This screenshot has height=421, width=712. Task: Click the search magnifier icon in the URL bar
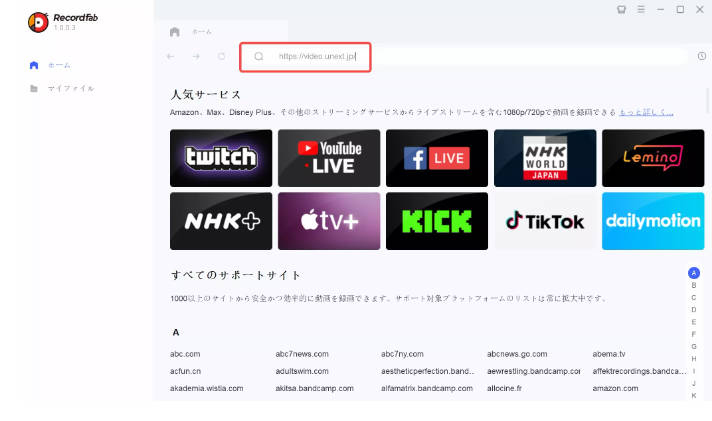click(259, 56)
